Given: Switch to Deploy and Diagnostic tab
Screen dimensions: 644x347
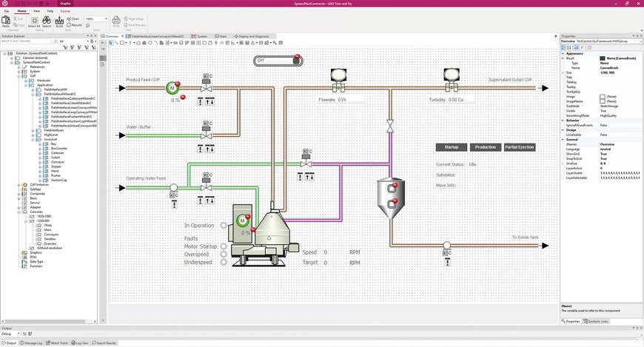Looking at the screenshot, I should coord(252,36).
